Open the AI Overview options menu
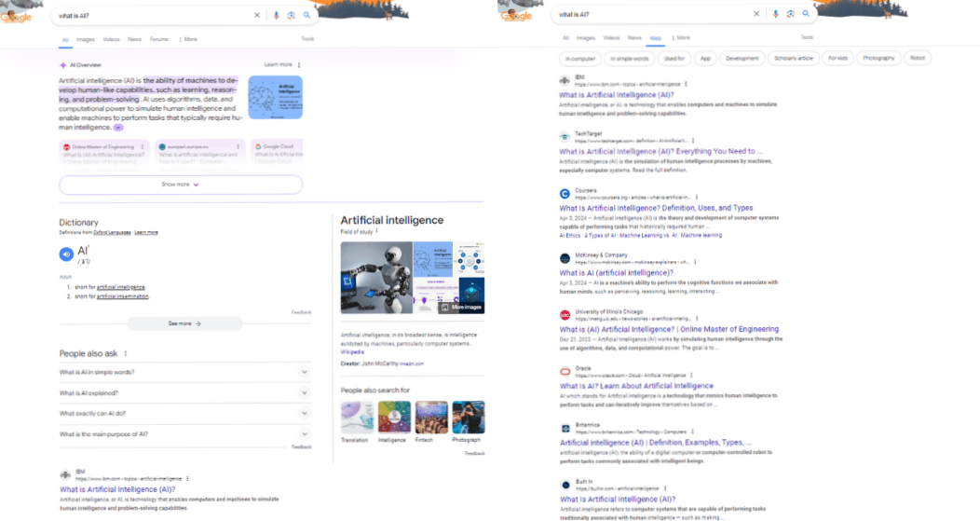 tap(299, 65)
